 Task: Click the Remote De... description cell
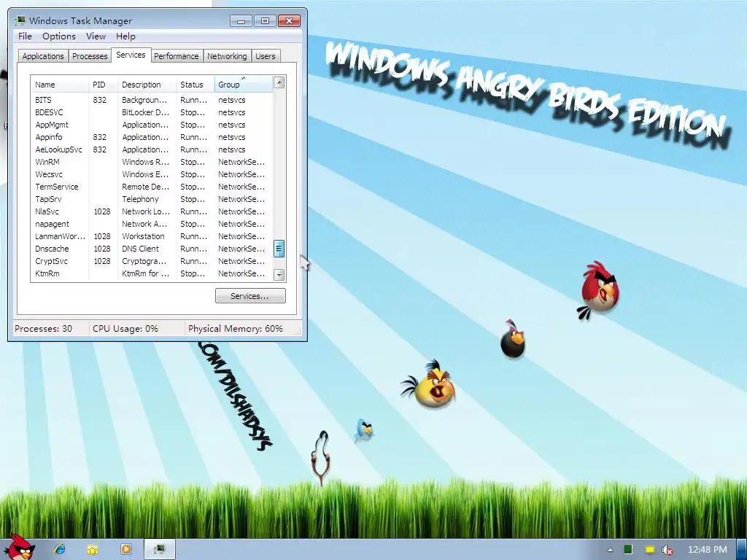[145, 187]
